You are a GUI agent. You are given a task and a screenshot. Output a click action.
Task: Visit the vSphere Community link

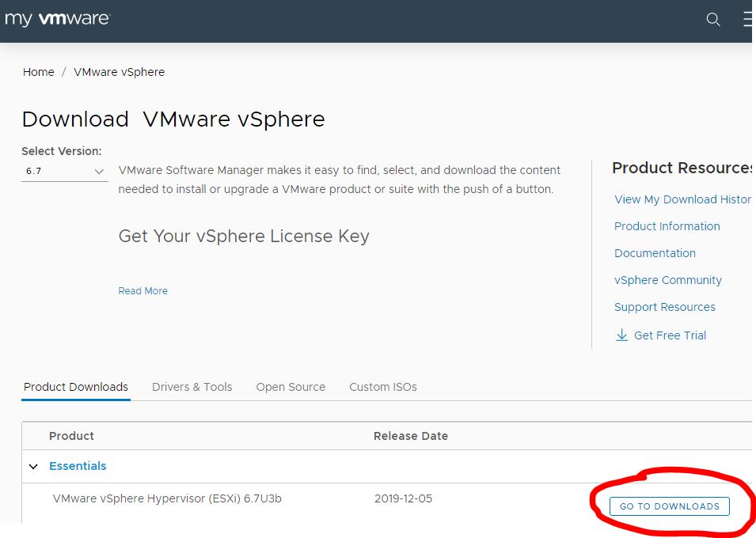pyautogui.click(x=667, y=280)
